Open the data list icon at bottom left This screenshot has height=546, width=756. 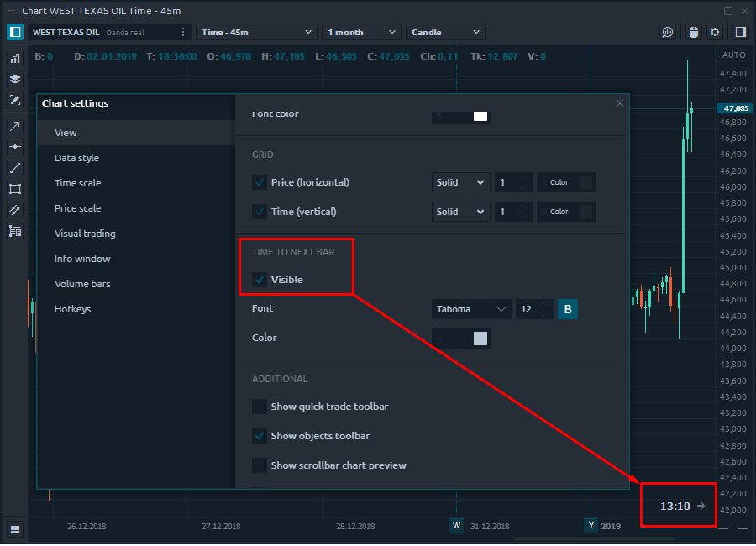point(15,529)
